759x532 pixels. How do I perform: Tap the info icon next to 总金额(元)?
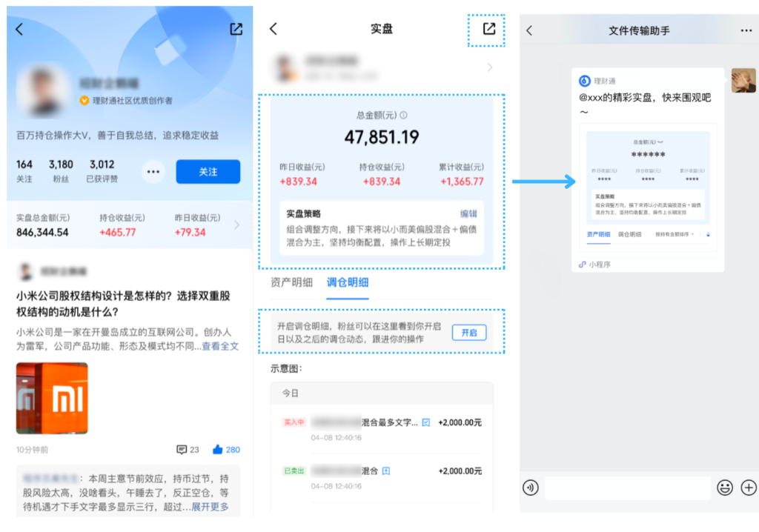pos(404,116)
